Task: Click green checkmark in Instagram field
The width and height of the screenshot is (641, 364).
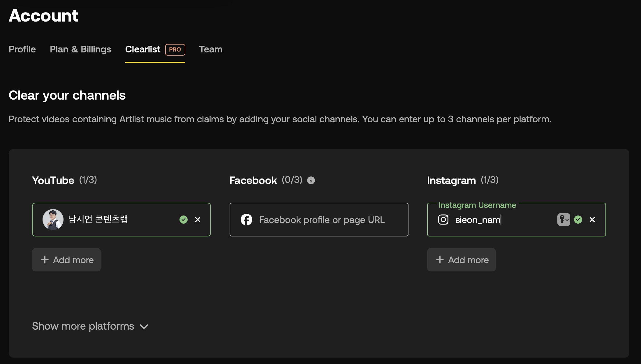Action: [578, 220]
